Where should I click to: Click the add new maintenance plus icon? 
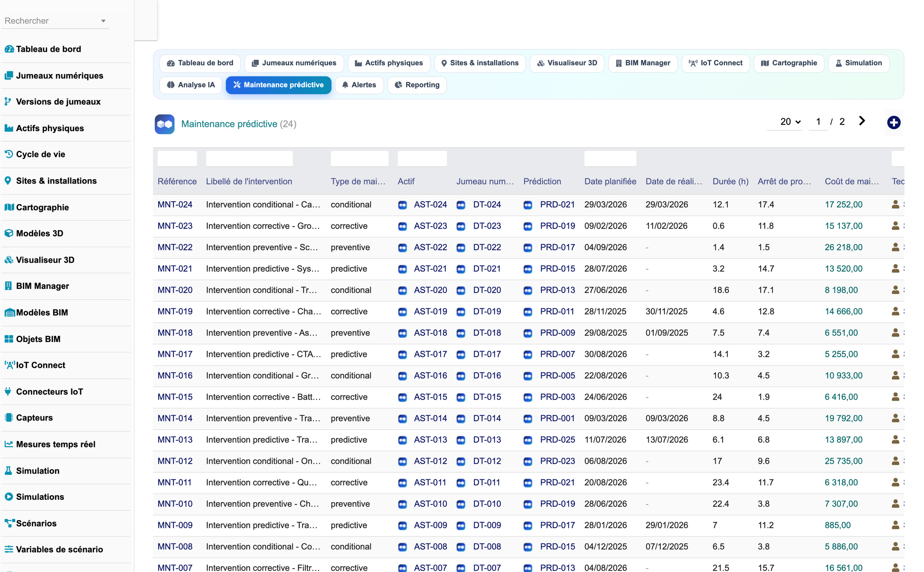coord(894,123)
